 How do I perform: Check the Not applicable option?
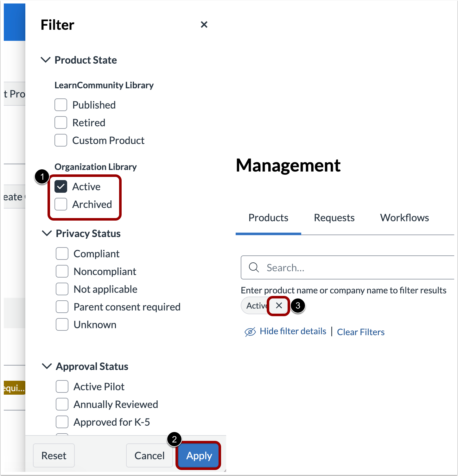tap(62, 289)
